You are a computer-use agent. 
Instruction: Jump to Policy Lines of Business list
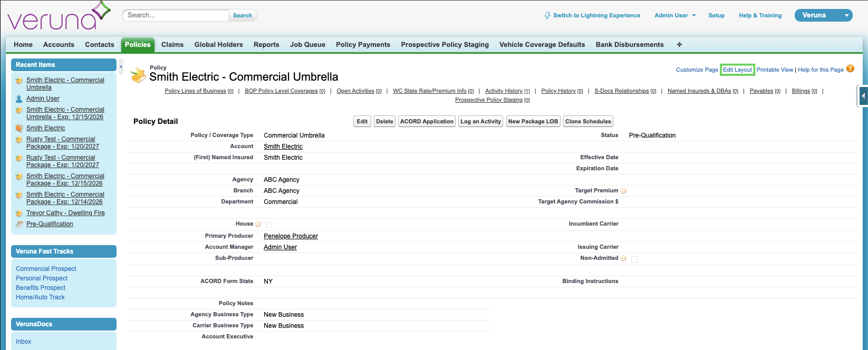coord(199,91)
